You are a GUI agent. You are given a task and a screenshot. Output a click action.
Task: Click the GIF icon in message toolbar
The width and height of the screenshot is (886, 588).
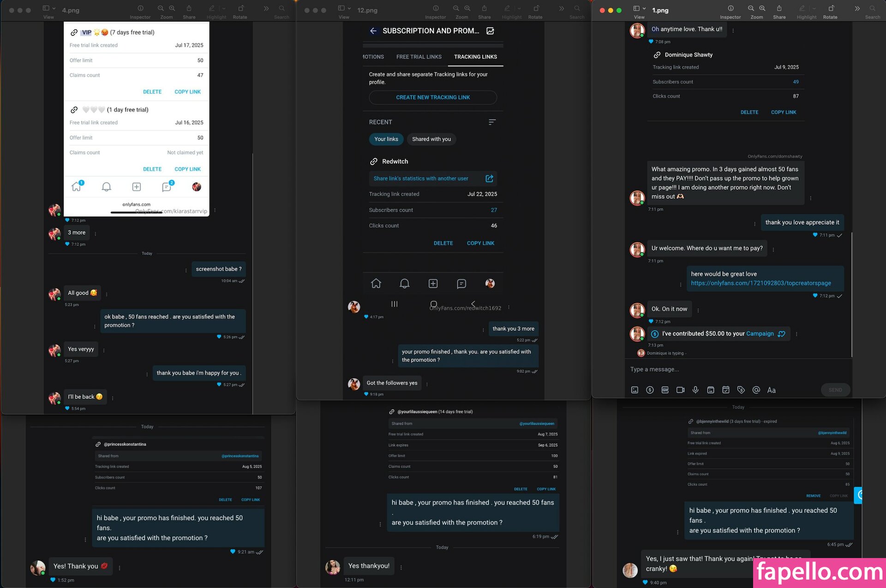pos(665,390)
